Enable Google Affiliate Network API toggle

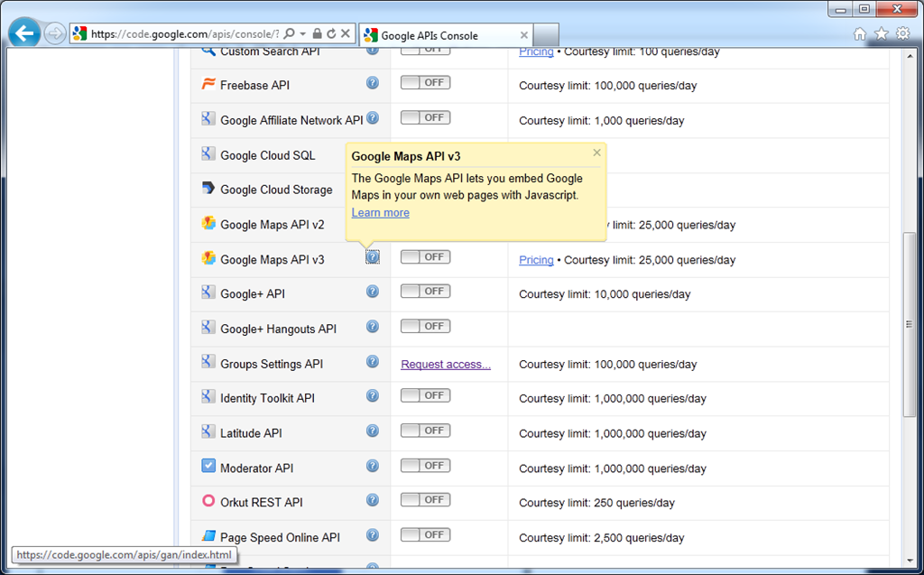[x=426, y=117]
